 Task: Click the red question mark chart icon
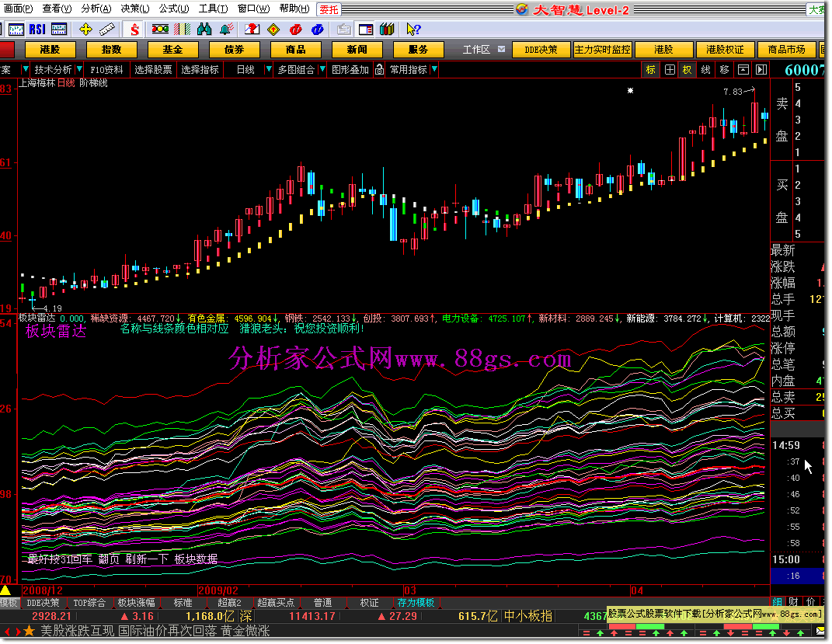pos(252,30)
